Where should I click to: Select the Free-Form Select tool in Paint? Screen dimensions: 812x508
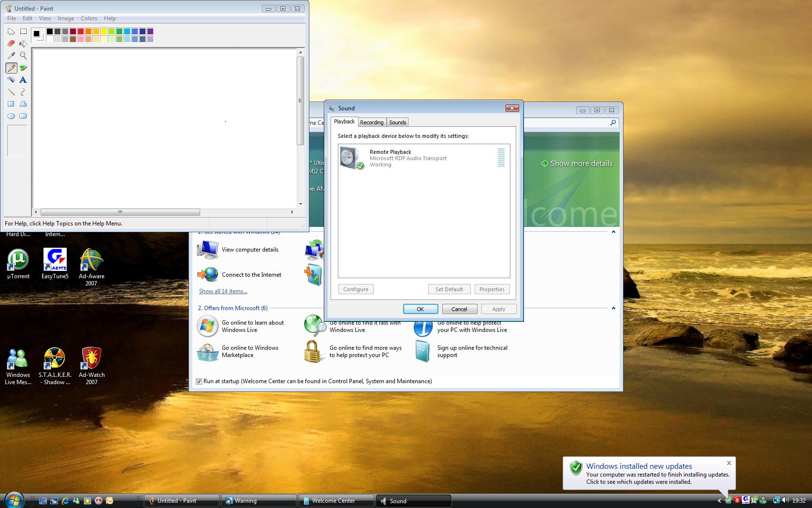click(11, 31)
